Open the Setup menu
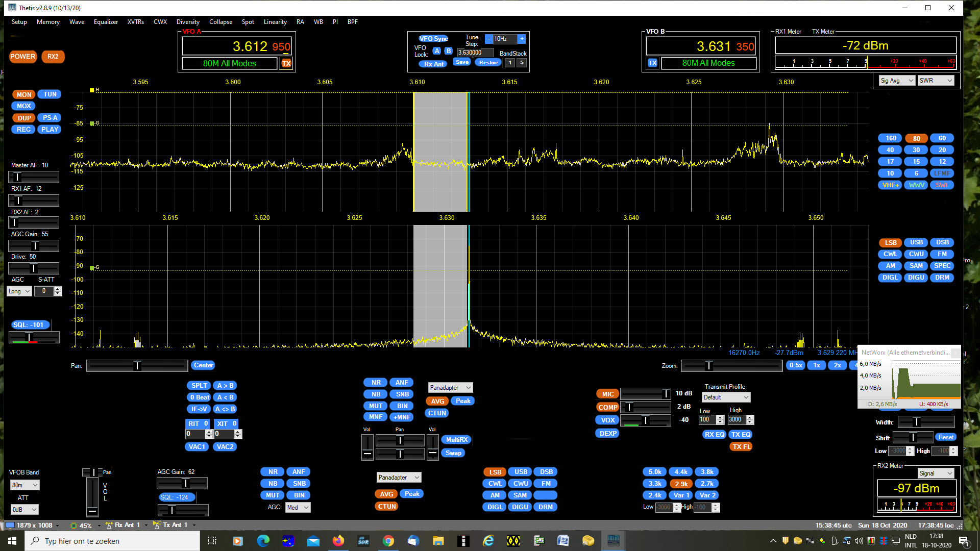This screenshot has height=551, width=980. [19, 22]
